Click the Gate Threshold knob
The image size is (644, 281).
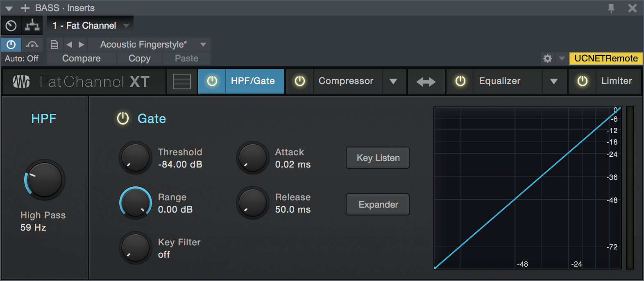[136, 157]
